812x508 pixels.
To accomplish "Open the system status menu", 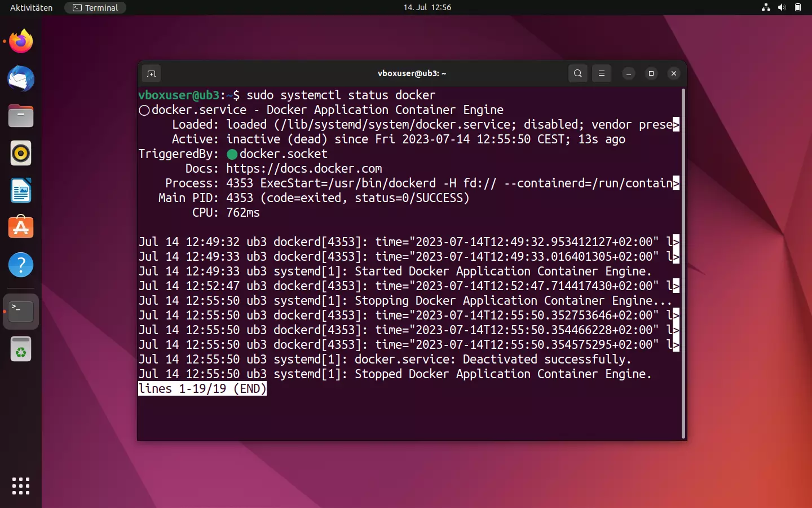I will click(782, 7).
